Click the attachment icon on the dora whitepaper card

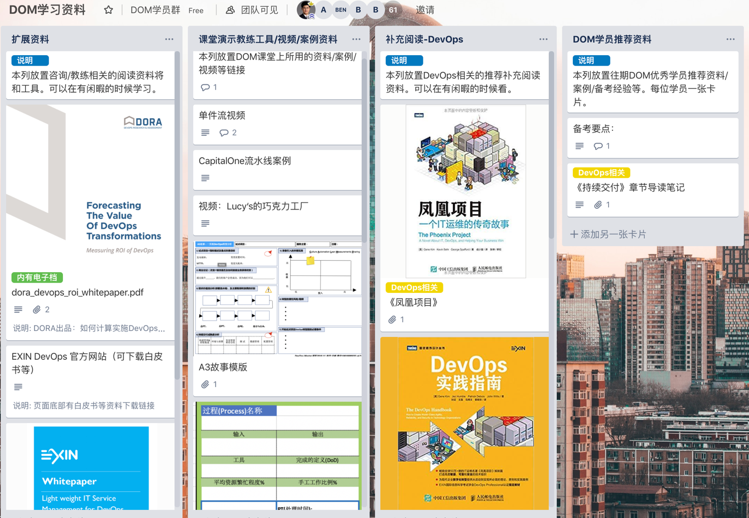[x=36, y=310]
